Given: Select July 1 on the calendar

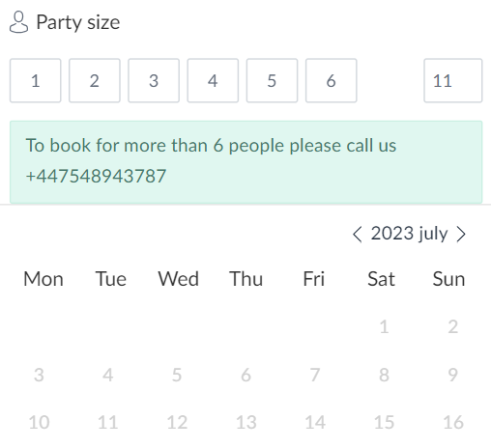Looking at the screenshot, I should [384, 327].
